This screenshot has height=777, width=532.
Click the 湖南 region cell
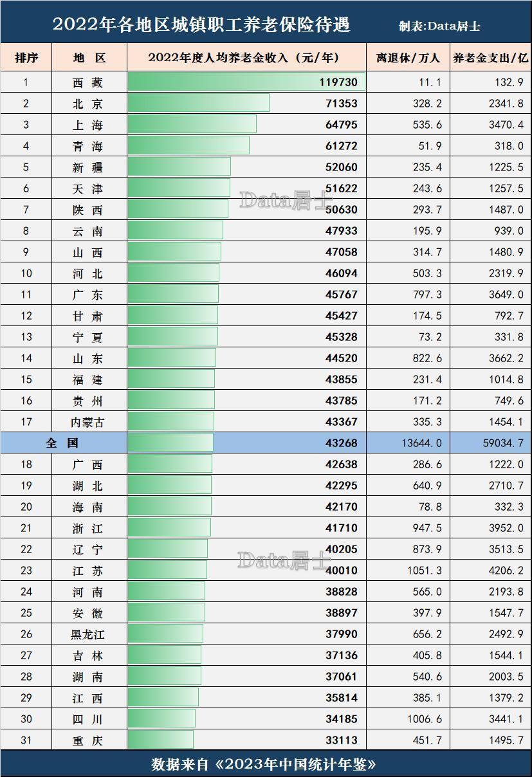tap(89, 677)
